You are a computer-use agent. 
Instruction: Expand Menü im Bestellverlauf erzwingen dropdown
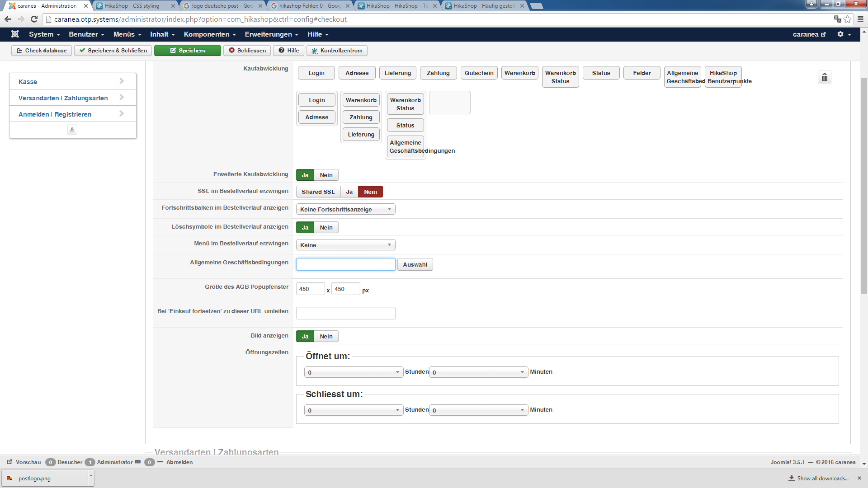pos(345,245)
